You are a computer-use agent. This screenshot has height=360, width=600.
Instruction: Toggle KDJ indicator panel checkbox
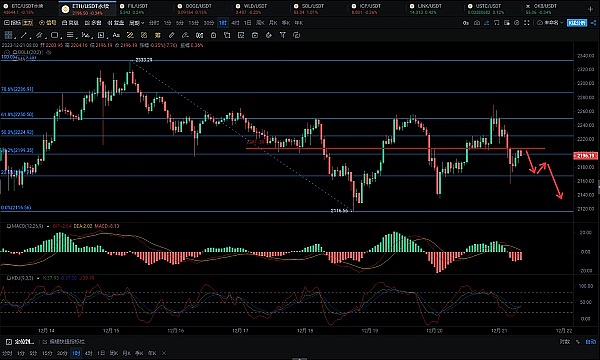8,278
